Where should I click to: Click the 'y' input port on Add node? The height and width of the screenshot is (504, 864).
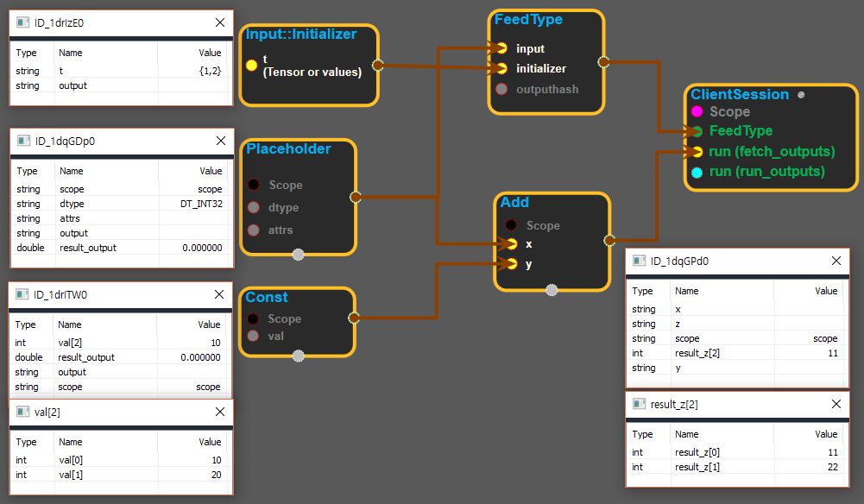[x=512, y=264]
